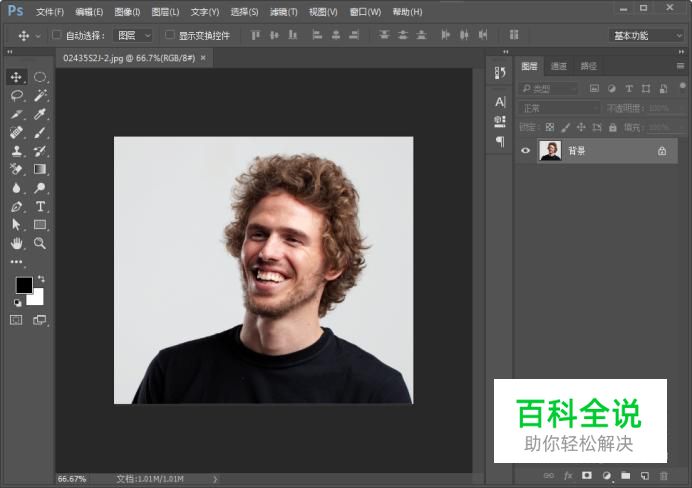The height and width of the screenshot is (488, 692).
Task: Select the Path Selection tool
Action: (16, 225)
